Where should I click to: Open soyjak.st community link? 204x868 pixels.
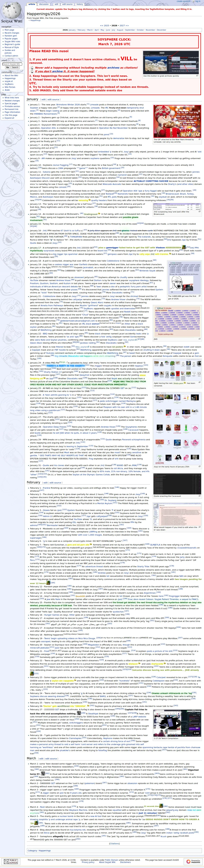tap(9, 81)
